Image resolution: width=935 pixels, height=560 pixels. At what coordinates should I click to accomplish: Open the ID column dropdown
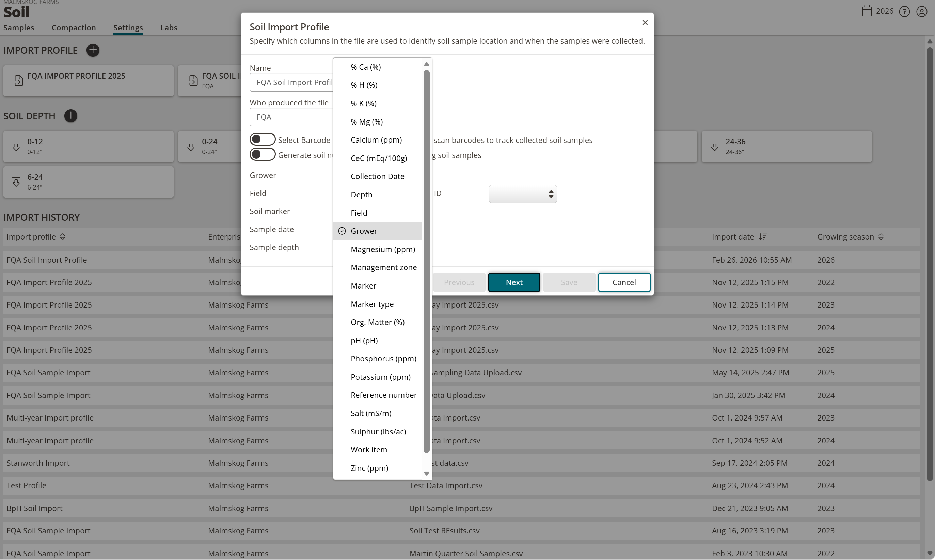coord(523,194)
